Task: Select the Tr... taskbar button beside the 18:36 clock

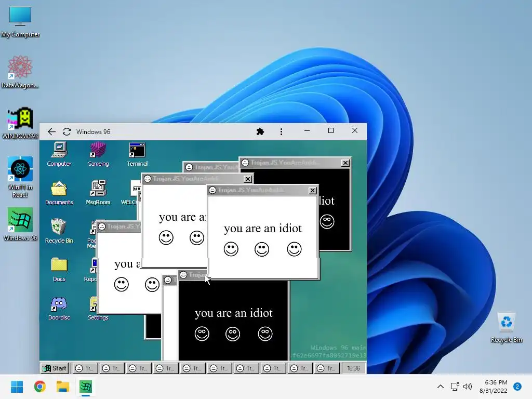Action: point(327,368)
